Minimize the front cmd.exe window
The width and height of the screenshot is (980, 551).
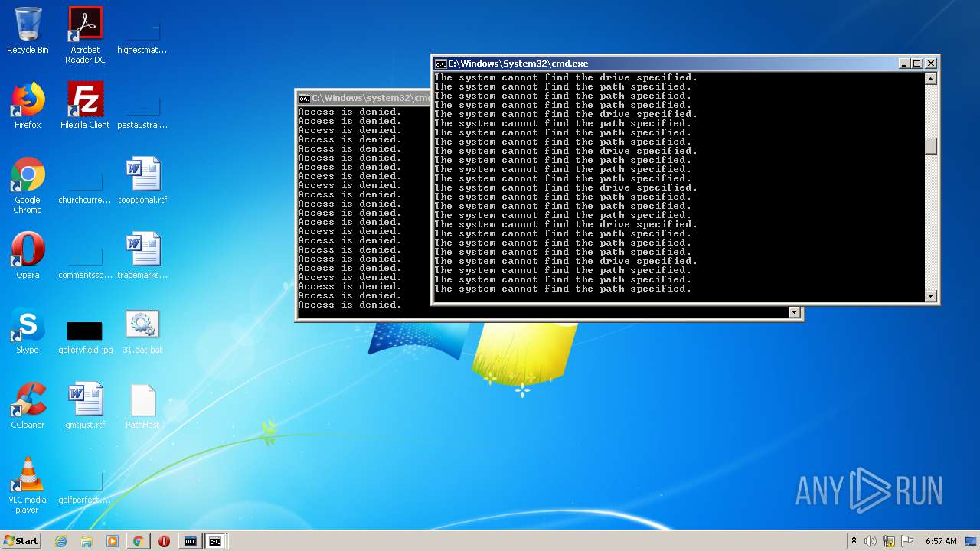[904, 64]
